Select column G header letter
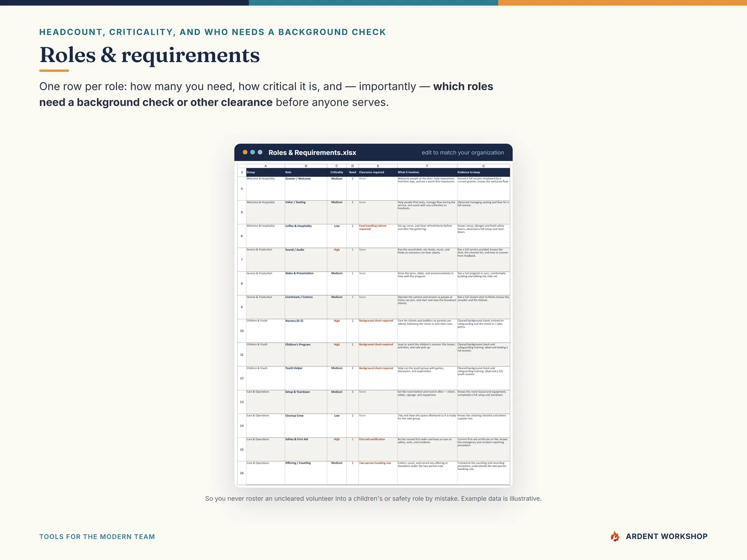The image size is (747, 560). tap(483, 166)
